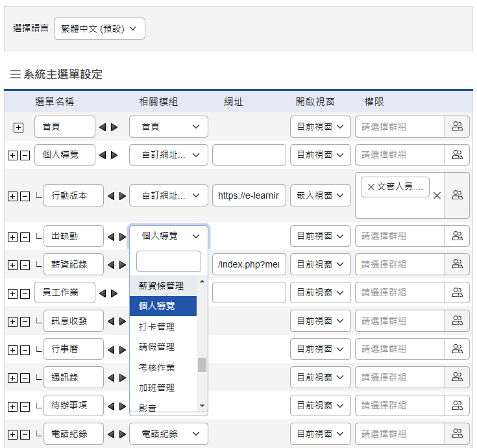Image resolution: width=477 pixels, height=448 pixels.
Task: Click the minus icon beside 電話紀錄
Action: click(x=25, y=434)
